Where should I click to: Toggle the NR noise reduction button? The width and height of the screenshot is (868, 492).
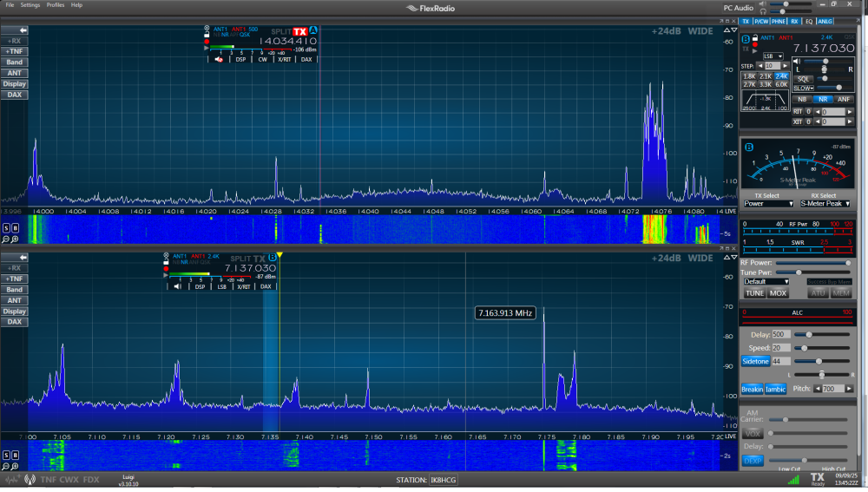[x=823, y=99]
